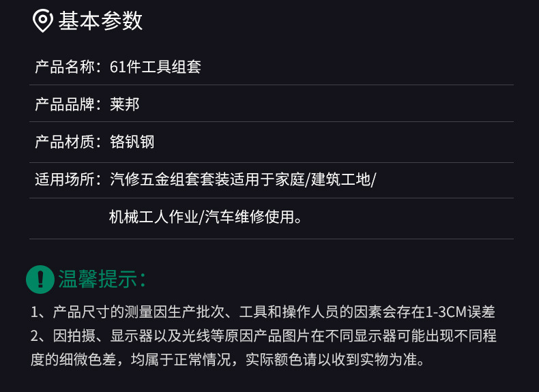Click the 适用场所 label
Screen dimensions: 539x392
coord(67,180)
